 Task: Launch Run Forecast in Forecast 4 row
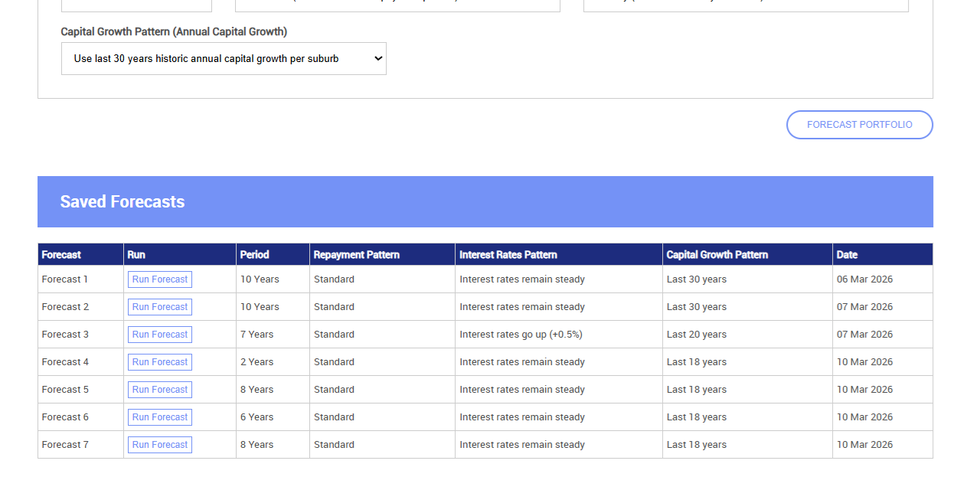[160, 362]
